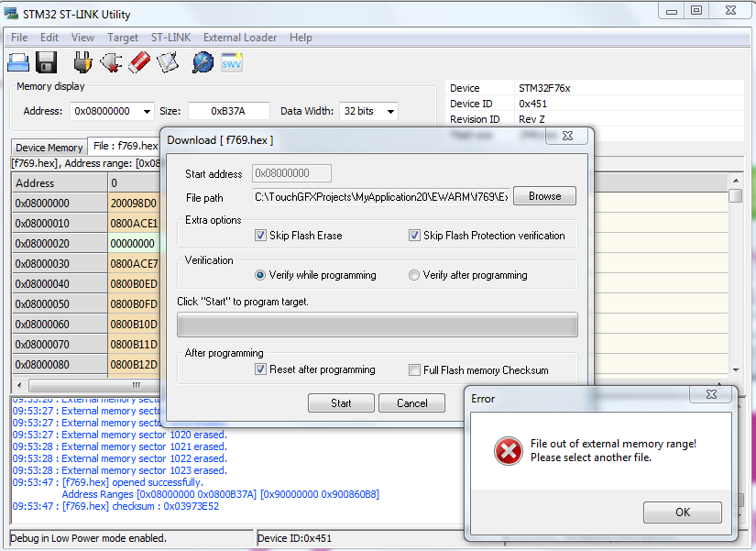Click the programming progress bar

378,325
